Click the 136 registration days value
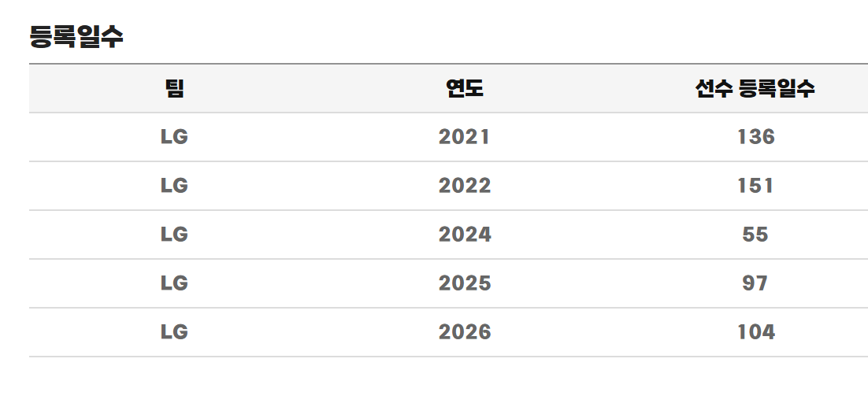 [755, 137]
